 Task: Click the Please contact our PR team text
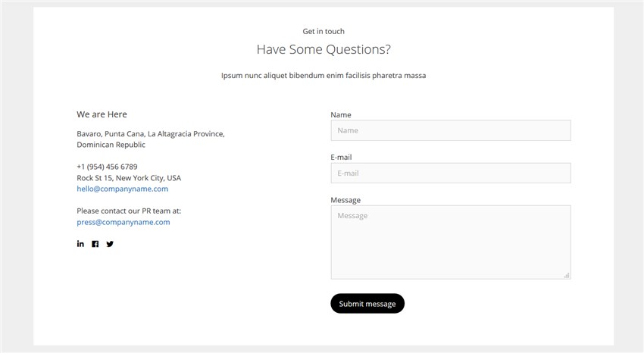[x=129, y=211]
